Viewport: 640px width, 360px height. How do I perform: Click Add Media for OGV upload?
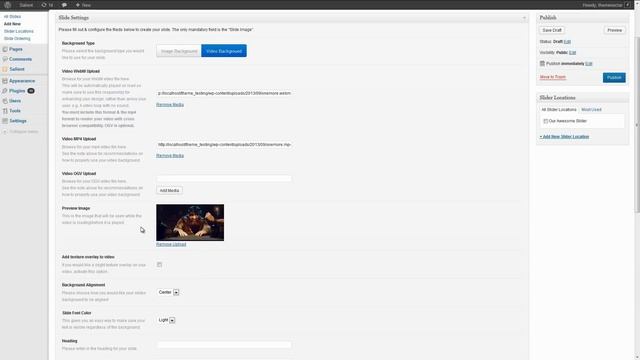[x=169, y=191]
